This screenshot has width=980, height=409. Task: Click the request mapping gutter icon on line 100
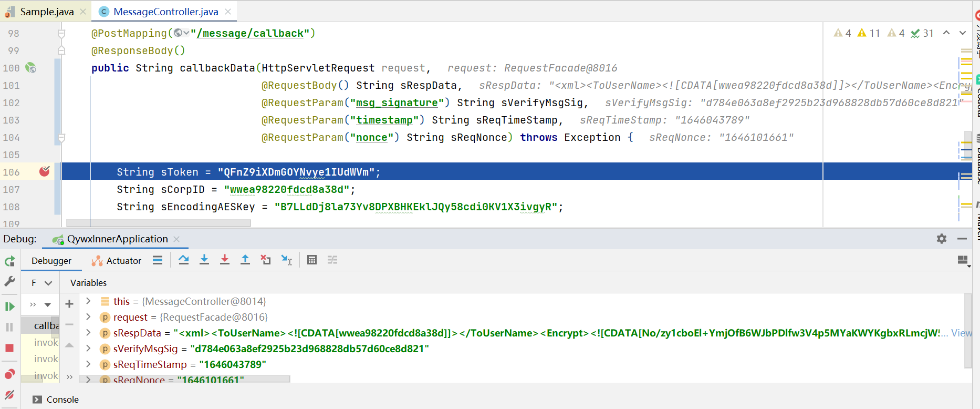31,68
